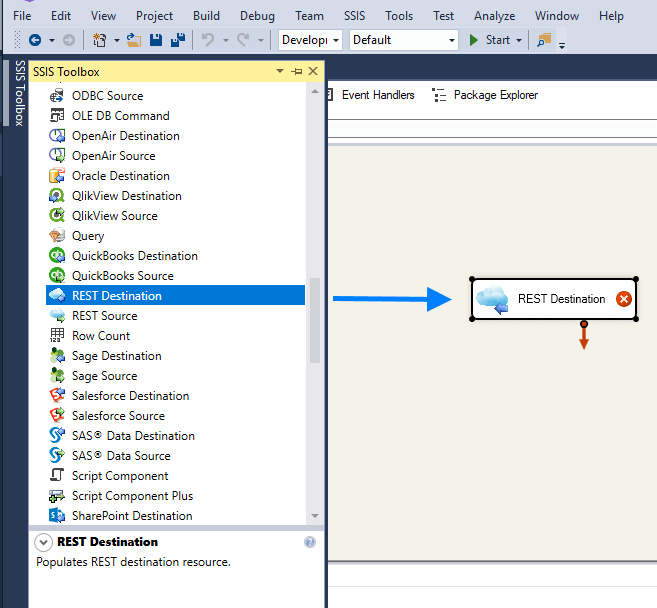Click the SSIS Toolbox vertical scrollbar thumb

(315, 320)
